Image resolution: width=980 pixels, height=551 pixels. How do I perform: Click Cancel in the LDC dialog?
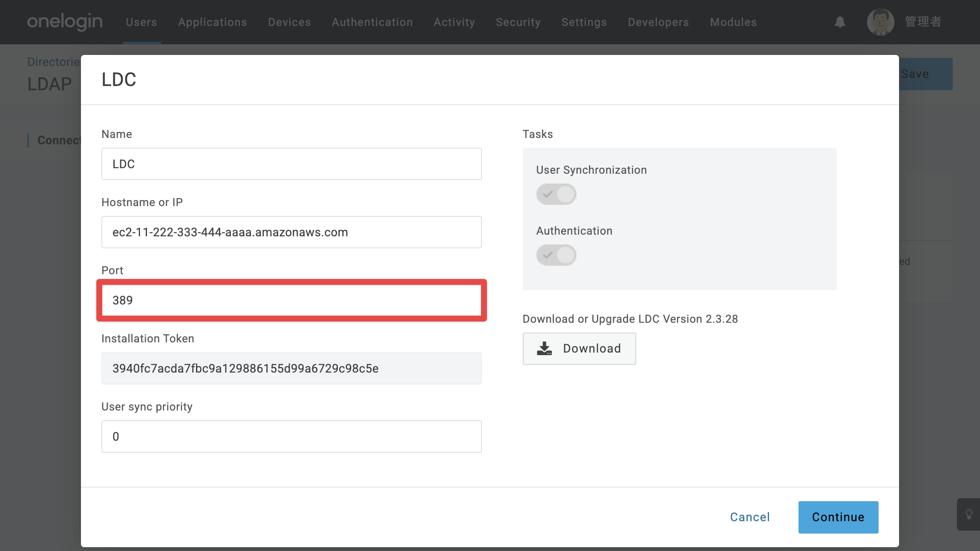[x=750, y=517]
